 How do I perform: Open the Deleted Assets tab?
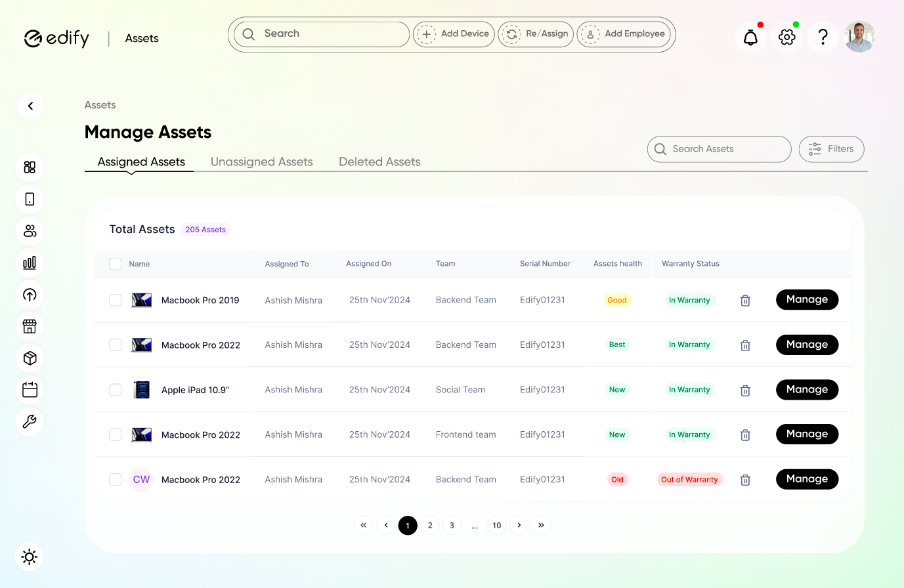(379, 161)
